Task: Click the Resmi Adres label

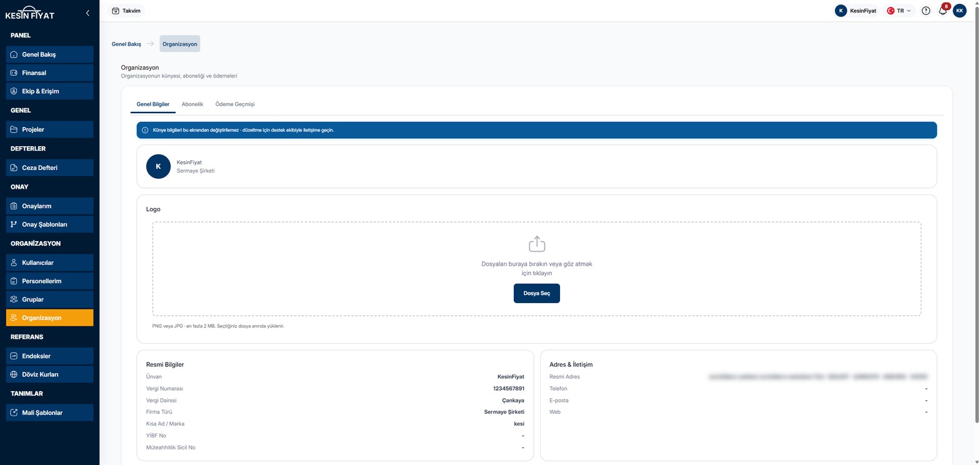Action: [564, 377]
